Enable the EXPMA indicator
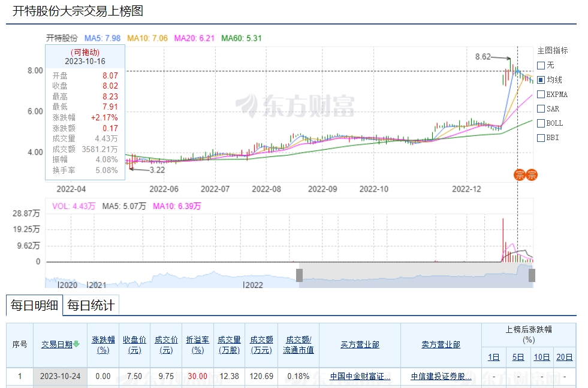588x388 pixels. click(x=541, y=94)
